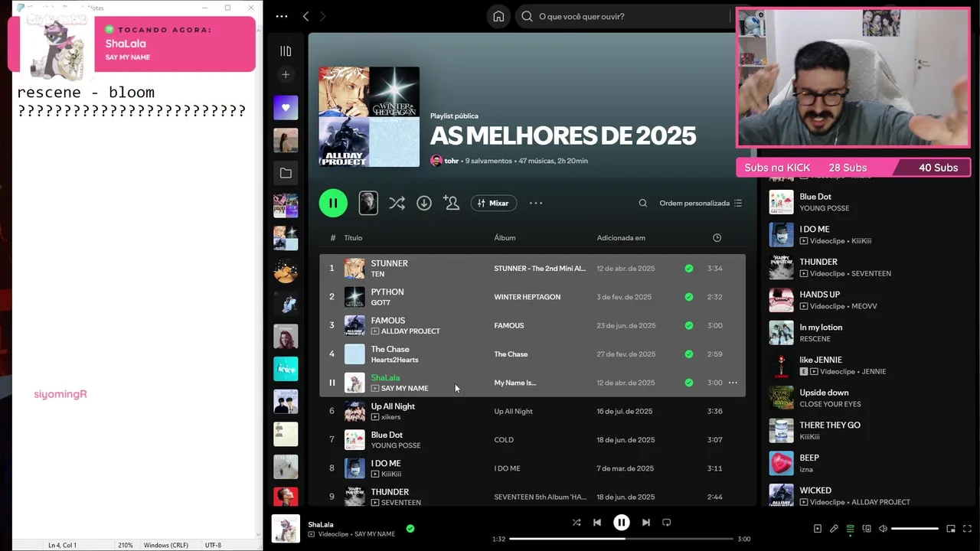
Task: Open the folder icon in the library sidebar
Action: (x=286, y=173)
